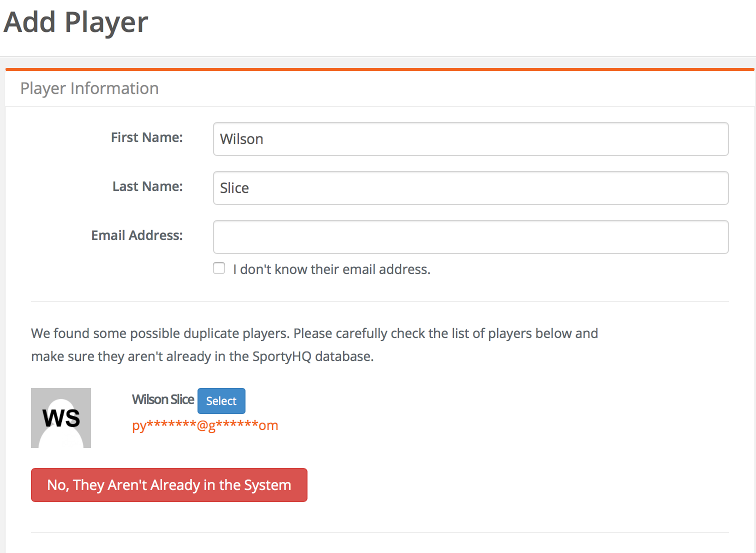Click the "I don't know their email address" label
The width and height of the screenshot is (756, 553).
click(331, 269)
